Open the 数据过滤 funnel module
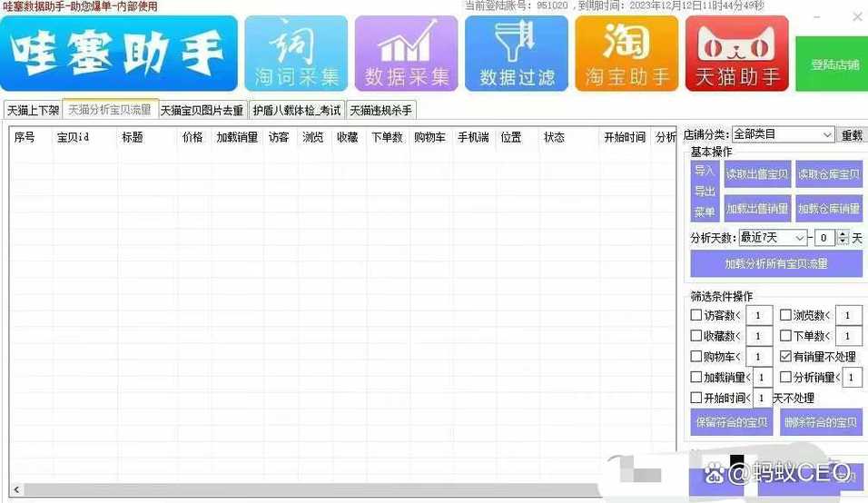 tap(517, 54)
